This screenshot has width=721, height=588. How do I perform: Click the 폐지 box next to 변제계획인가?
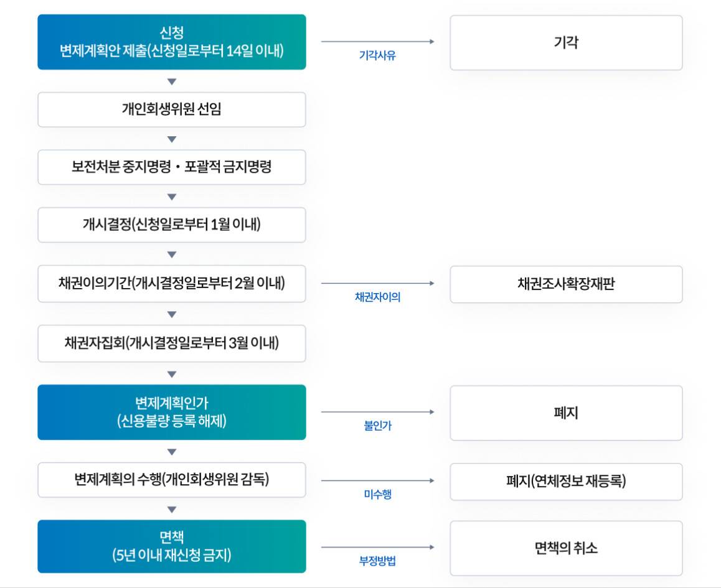(566, 413)
